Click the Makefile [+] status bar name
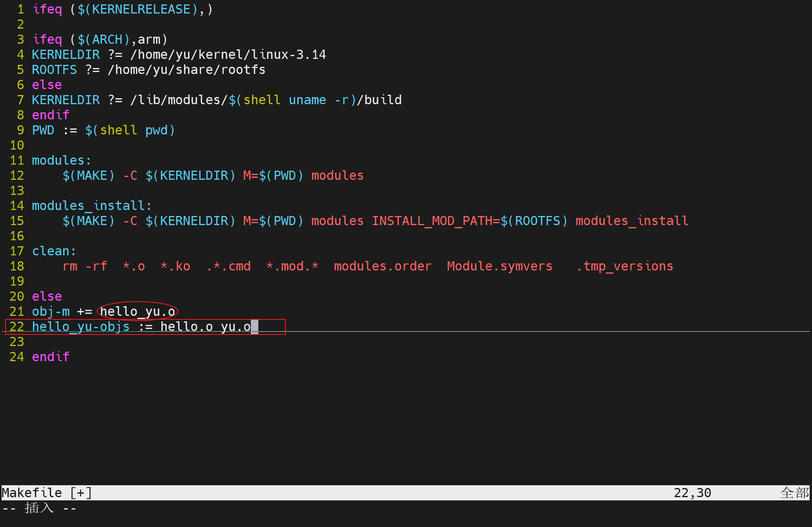This screenshot has height=527, width=812. click(47, 493)
